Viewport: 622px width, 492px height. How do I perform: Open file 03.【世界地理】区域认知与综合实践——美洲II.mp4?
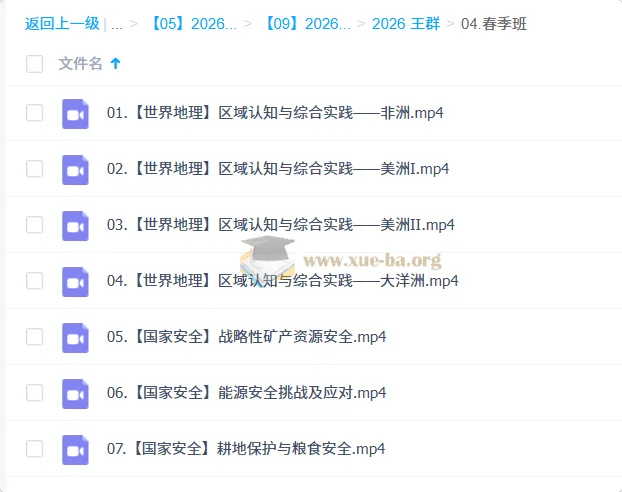click(280, 225)
